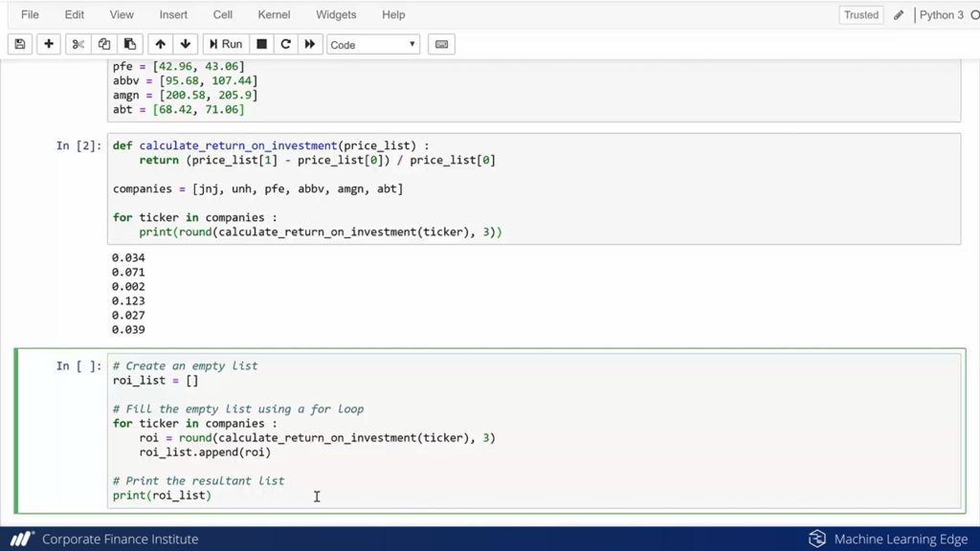Open the Kernel menu
980x551 pixels.
[274, 15]
